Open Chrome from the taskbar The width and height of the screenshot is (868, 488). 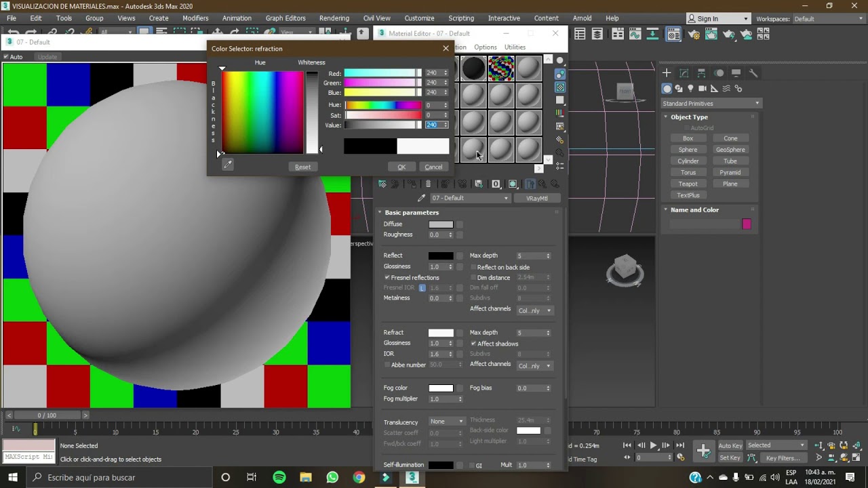(x=359, y=477)
